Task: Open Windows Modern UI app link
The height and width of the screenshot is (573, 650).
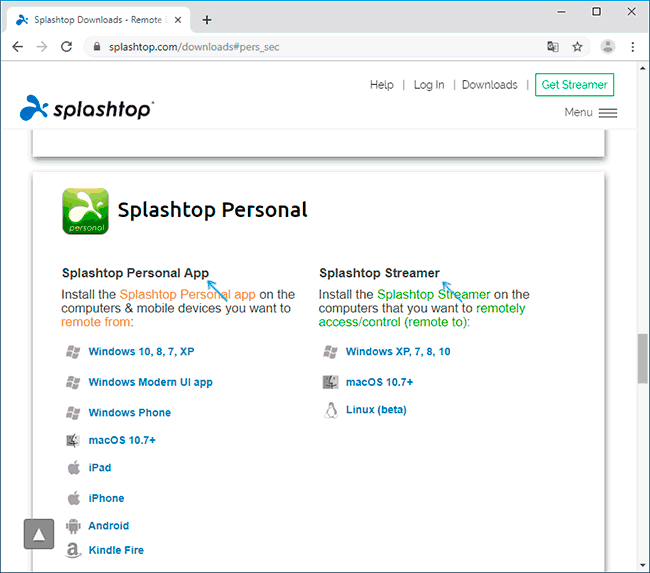Action: 150,382
